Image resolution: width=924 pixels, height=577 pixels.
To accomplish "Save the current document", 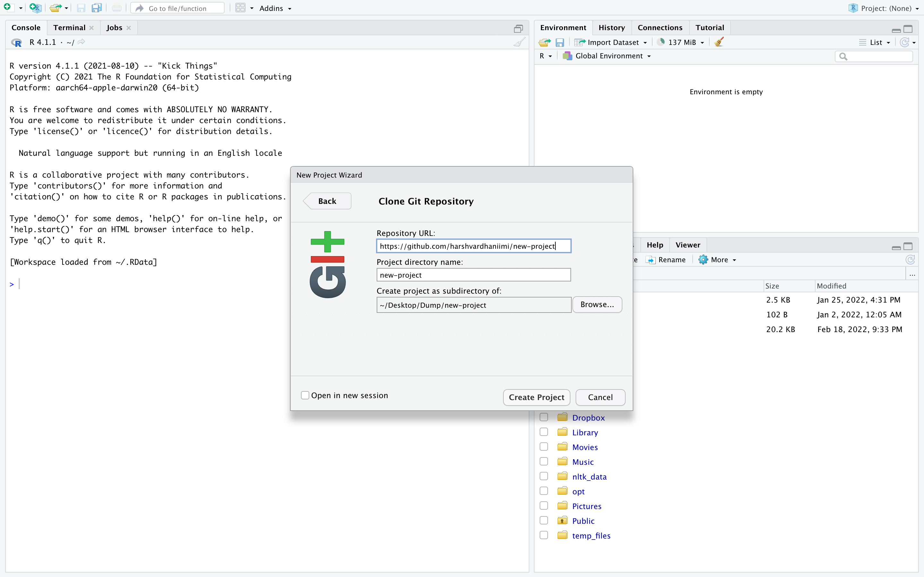I will (x=81, y=7).
